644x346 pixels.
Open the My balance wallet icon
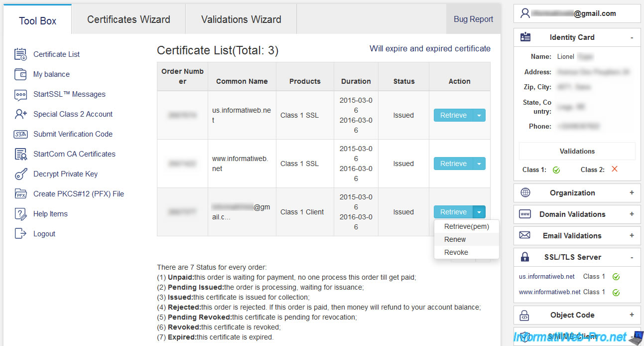click(20, 74)
